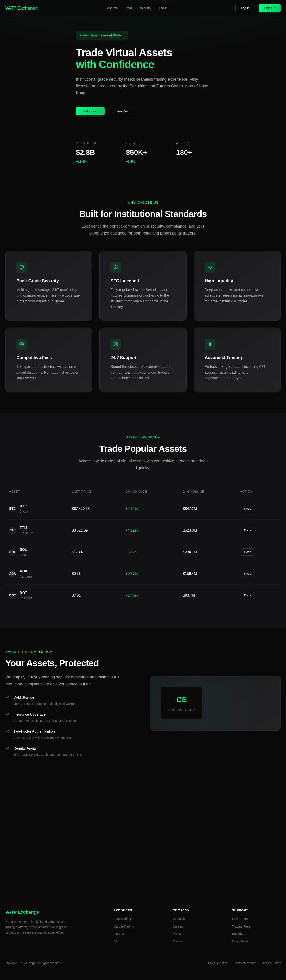Open the Privacy Policy link in the footer

(x=217, y=963)
